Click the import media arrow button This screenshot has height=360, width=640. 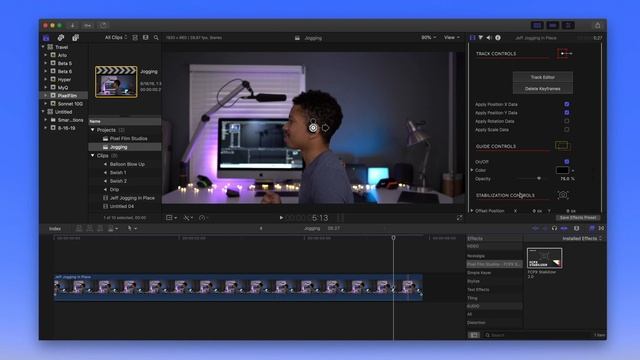coord(72,25)
